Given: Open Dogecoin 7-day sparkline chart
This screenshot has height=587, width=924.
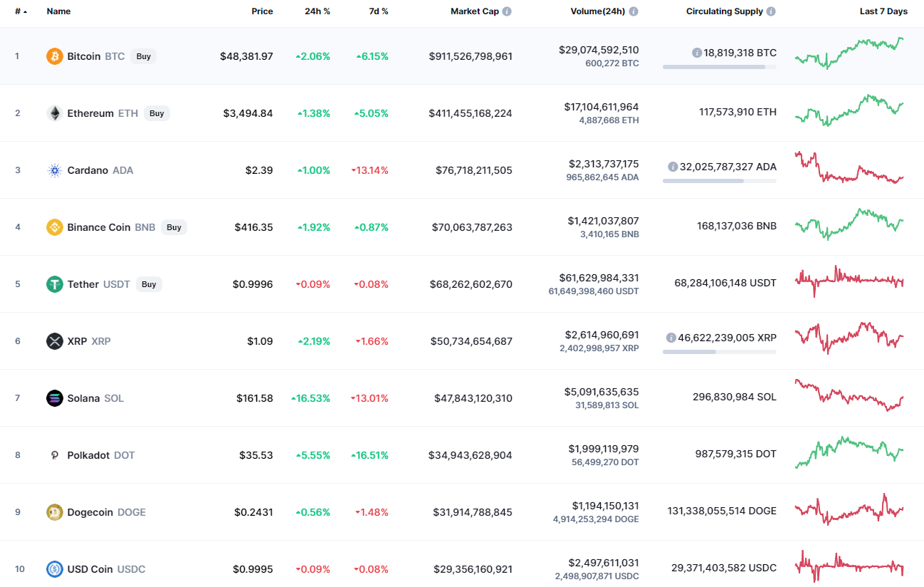Looking at the screenshot, I should coord(849,509).
